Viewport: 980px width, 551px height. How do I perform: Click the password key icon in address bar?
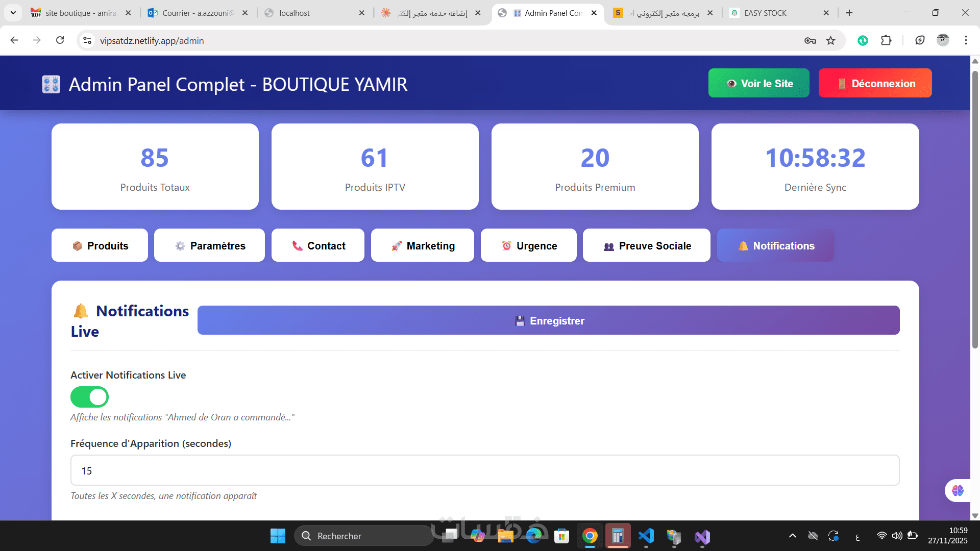pos(810,41)
